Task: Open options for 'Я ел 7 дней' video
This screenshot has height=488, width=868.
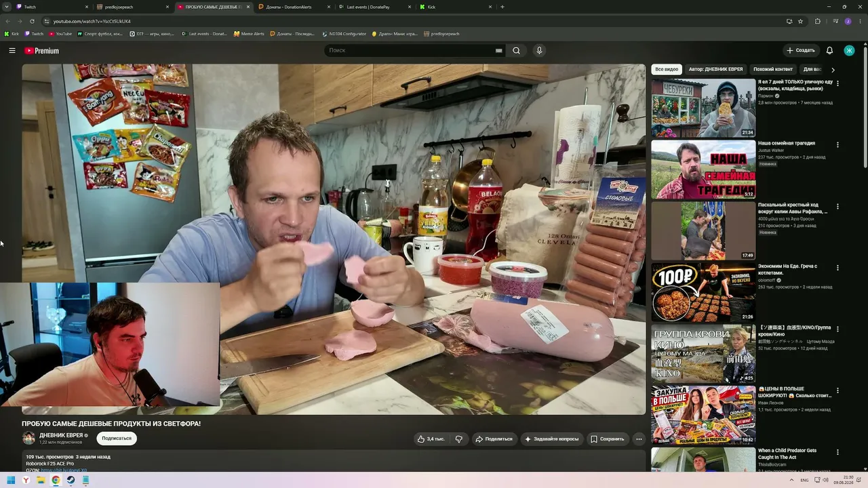Action: coord(837,83)
